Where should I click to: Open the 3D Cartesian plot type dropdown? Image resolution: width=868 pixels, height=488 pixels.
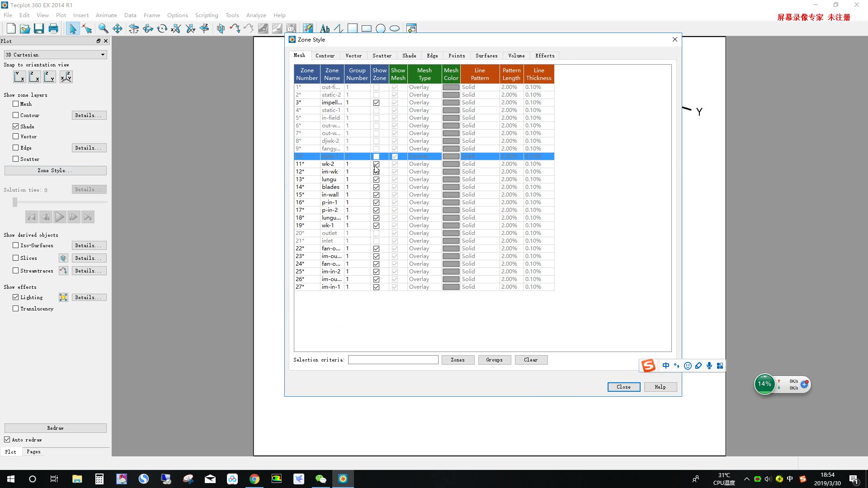coord(55,55)
